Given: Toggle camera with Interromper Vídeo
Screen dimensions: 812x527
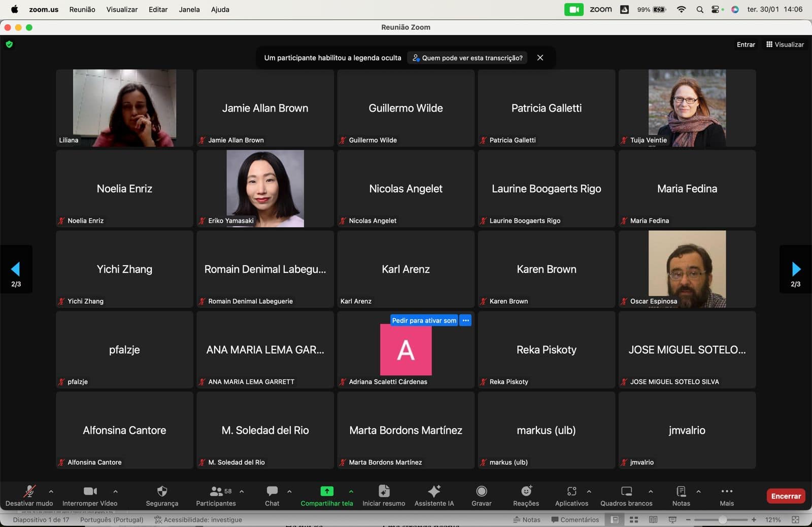Looking at the screenshot, I should (x=90, y=491).
